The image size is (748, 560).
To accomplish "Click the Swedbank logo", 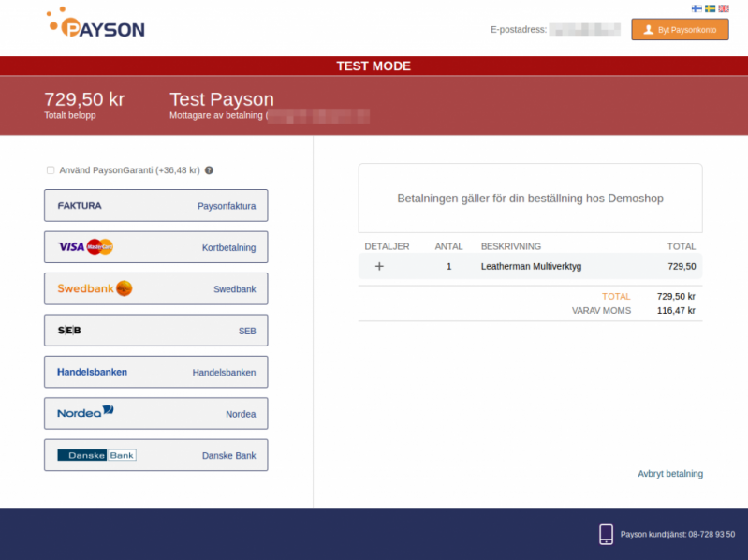I will [95, 288].
